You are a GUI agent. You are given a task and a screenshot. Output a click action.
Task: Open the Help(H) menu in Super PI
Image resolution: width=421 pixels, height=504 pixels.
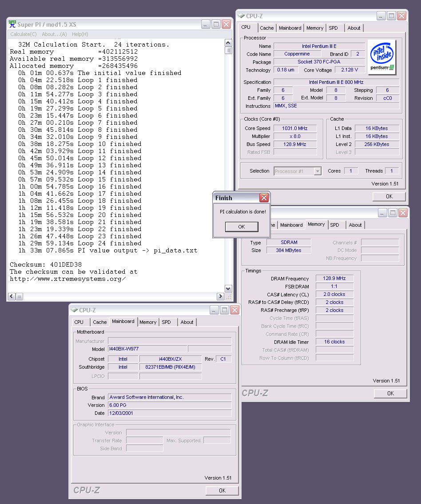click(x=80, y=34)
